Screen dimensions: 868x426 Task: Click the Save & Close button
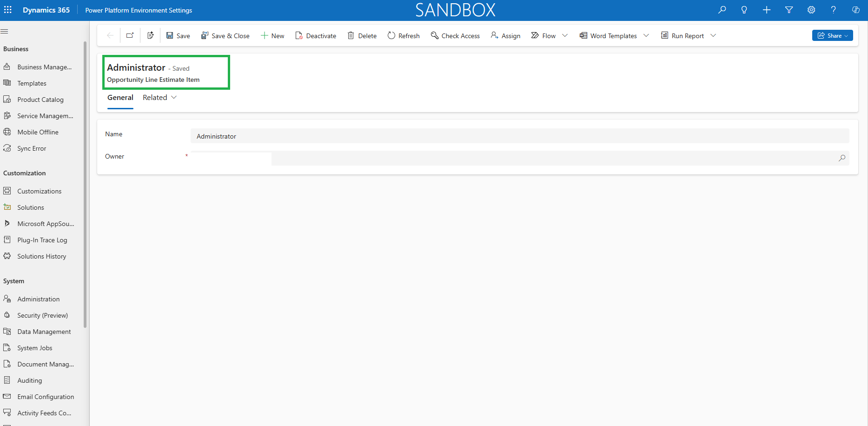click(225, 36)
